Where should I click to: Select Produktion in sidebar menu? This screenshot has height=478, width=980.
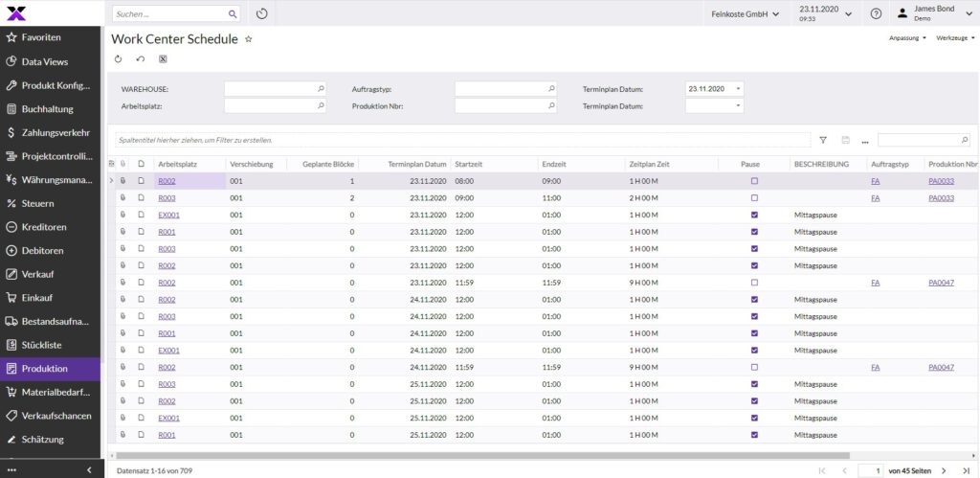50,369
